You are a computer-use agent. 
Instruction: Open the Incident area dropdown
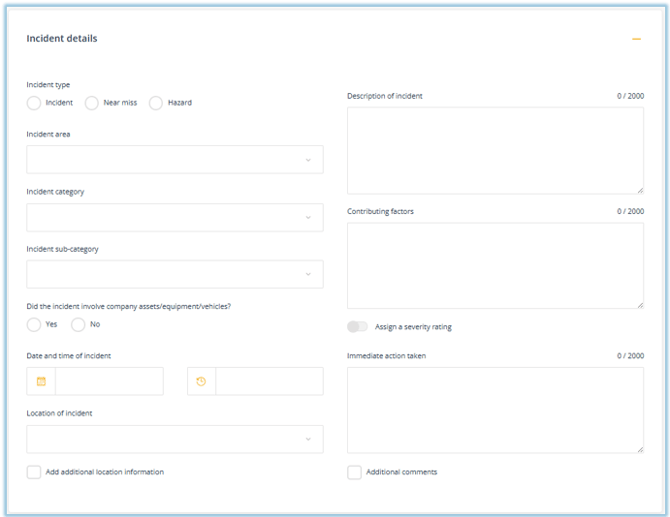(175, 160)
